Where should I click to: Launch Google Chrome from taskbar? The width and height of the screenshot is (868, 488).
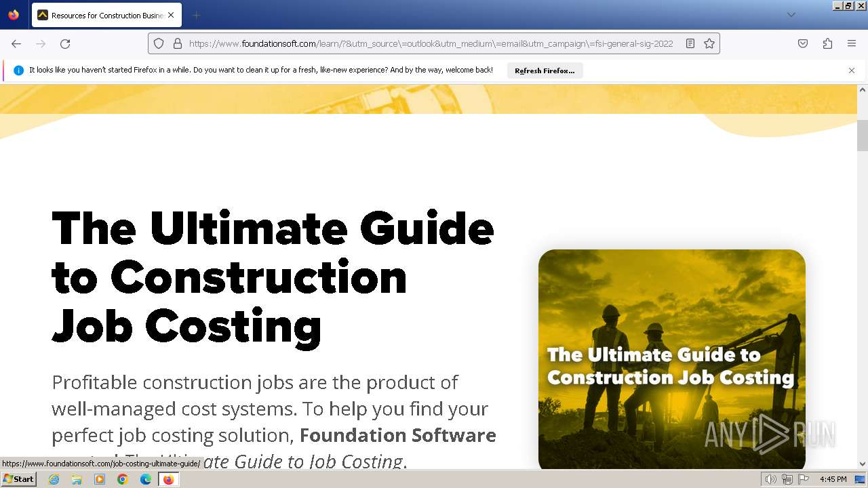coord(123,479)
